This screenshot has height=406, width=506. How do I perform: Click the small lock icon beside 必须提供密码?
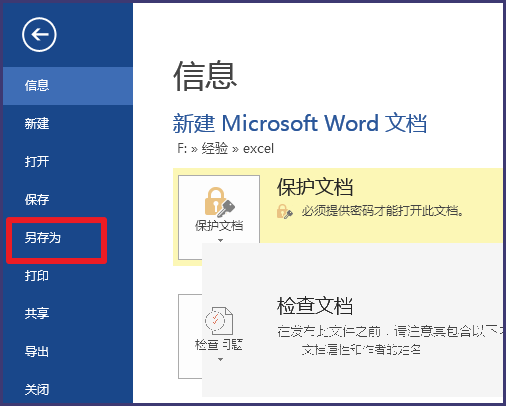click(x=284, y=212)
